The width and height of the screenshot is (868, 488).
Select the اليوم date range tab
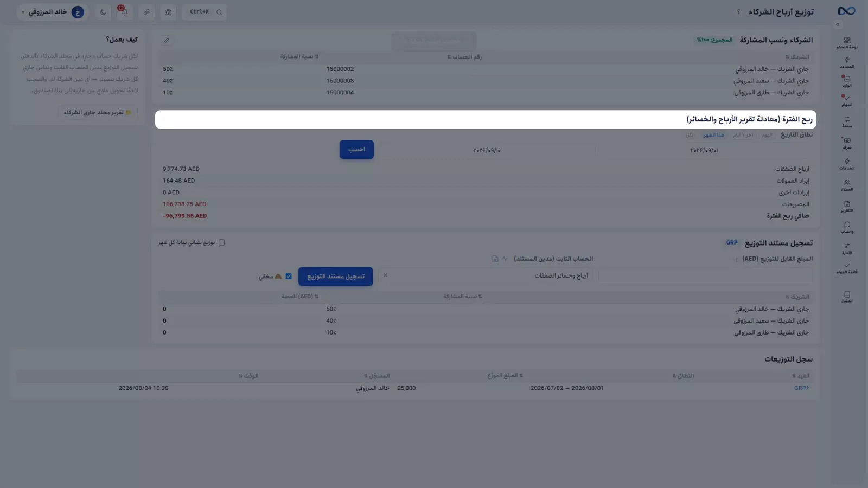point(767,135)
